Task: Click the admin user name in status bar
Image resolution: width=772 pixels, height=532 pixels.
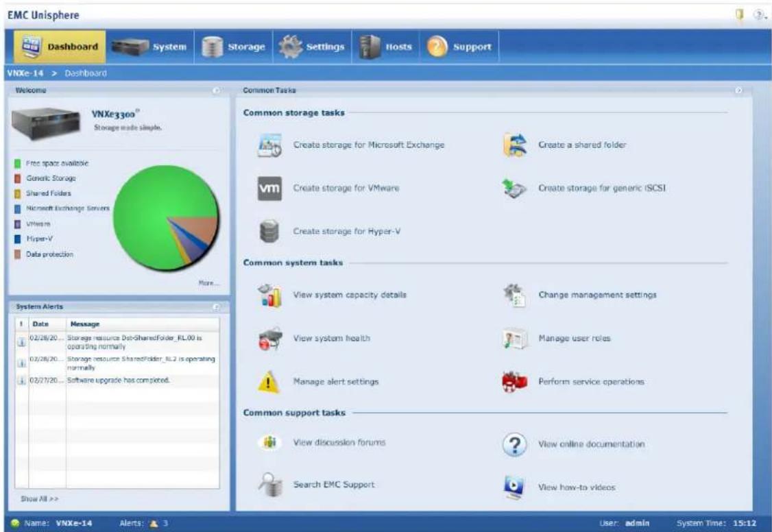Action: 637,524
